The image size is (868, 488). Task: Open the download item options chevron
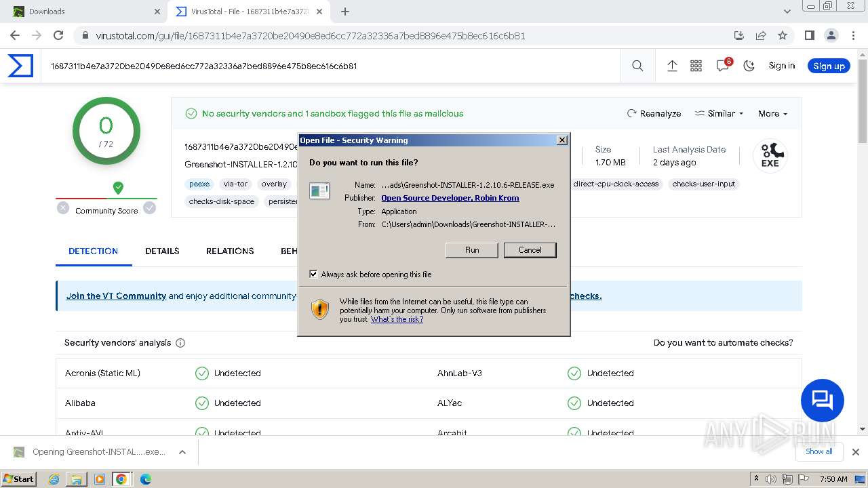click(x=182, y=452)
